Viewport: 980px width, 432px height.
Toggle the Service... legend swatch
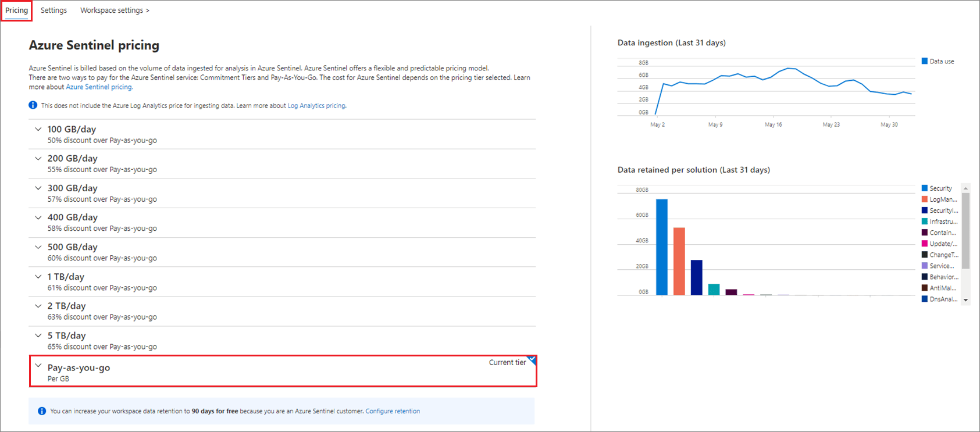coord(925,266)
